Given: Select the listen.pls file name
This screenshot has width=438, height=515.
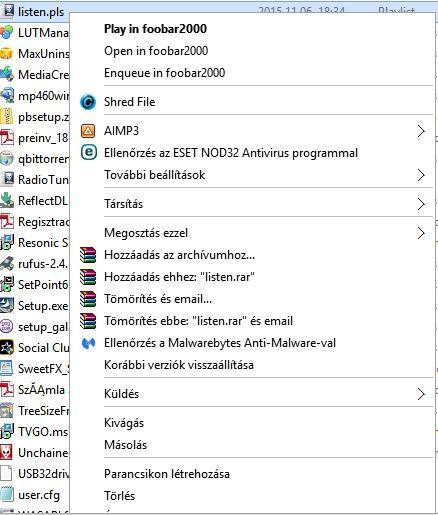Looking at the screenshot, I should [x=41, y=12].
